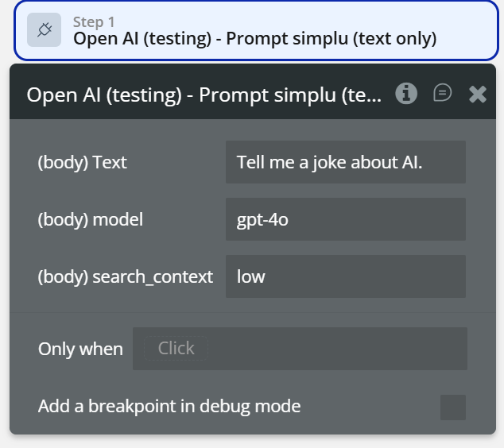Viewport: 504px width, 448px height.
Task: Click the plug icon in Step 1
Action: [x=44, y=30]
